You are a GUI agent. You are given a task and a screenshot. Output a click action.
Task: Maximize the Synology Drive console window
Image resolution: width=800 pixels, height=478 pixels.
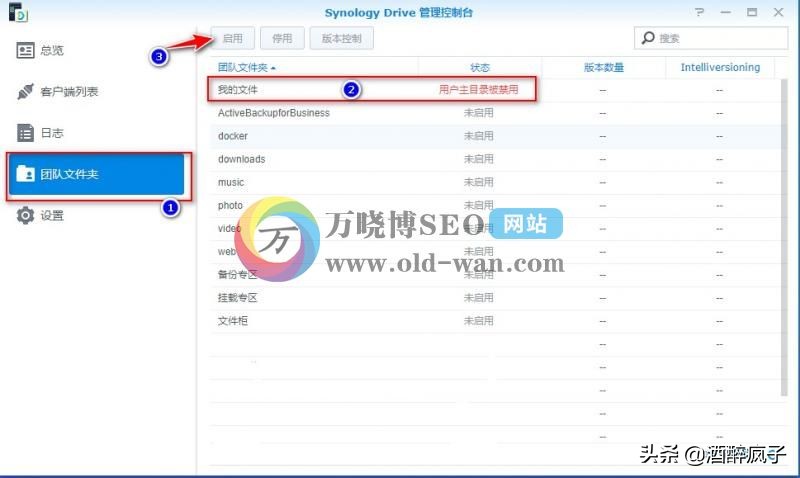click(x=752, y=12)
